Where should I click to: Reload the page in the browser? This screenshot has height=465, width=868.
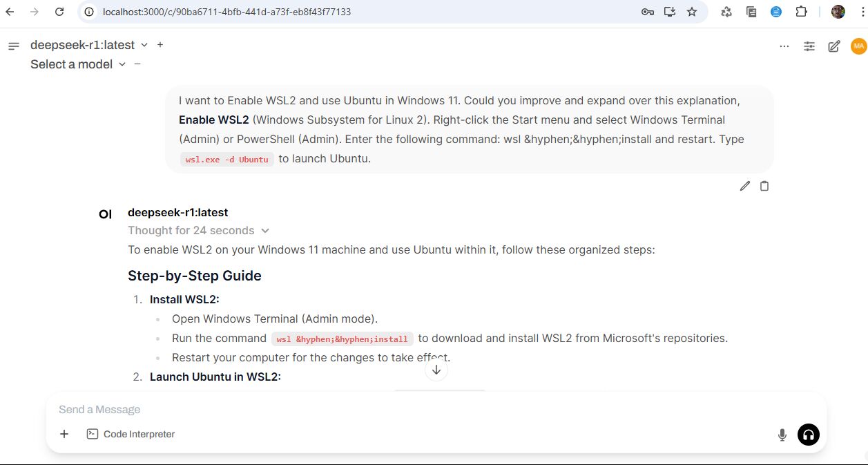(59, 12)
